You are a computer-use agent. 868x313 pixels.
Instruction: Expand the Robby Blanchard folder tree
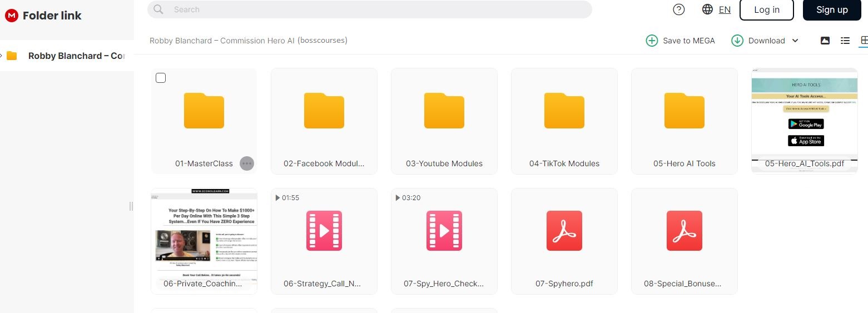pyautogui.click(x=2, y=56)
